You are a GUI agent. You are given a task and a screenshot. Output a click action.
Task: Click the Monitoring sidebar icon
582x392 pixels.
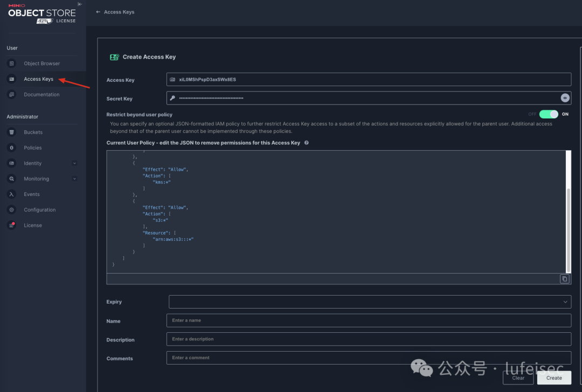tap(11, 179)
